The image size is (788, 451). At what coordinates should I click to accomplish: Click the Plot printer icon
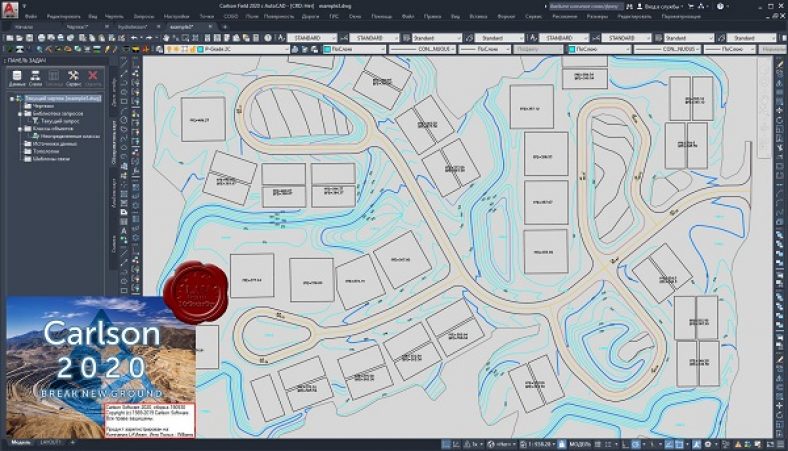click(42, 38)
